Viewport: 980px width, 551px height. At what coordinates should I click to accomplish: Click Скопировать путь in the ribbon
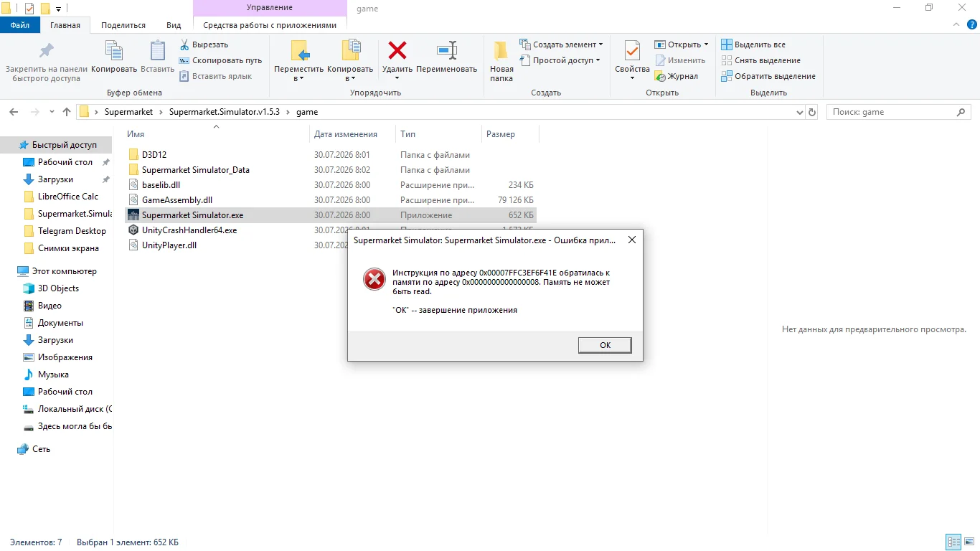pyautogui.click(x=220, y=60)
